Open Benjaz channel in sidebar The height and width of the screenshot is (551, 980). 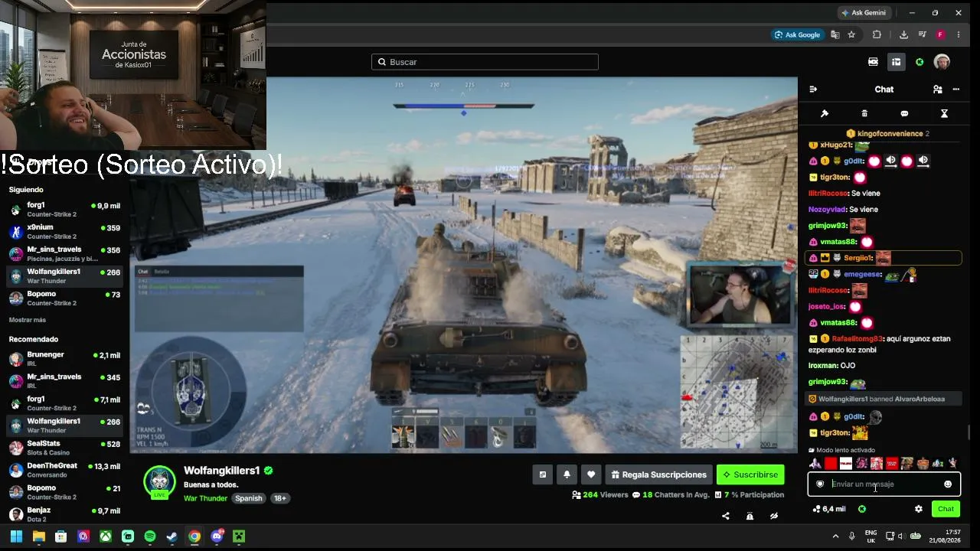tap(65, 514)
